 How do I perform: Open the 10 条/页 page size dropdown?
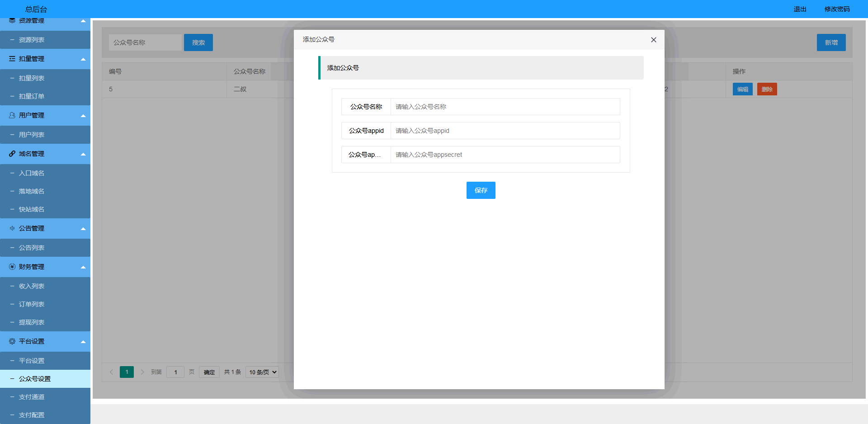click(x=262, y=372)
